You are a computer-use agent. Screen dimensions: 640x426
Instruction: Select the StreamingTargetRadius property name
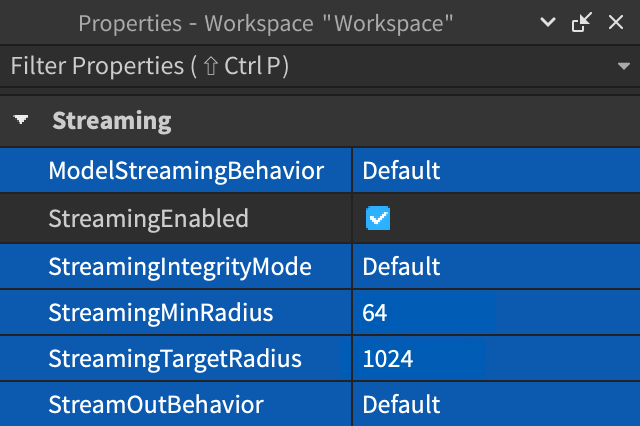tap(175, 358)
